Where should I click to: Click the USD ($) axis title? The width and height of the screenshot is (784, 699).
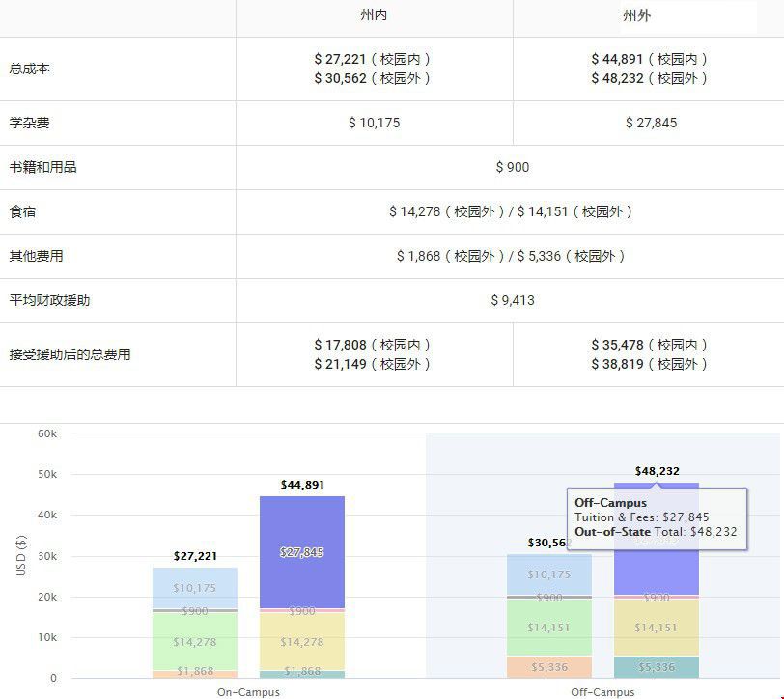click(x=20, y=555)
